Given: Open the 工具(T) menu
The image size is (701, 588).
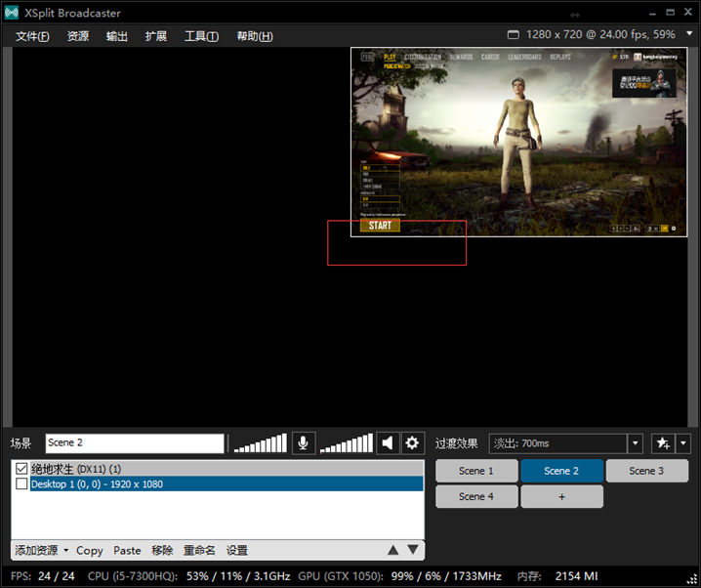Looking at the screenshot, I should point(201,36).
